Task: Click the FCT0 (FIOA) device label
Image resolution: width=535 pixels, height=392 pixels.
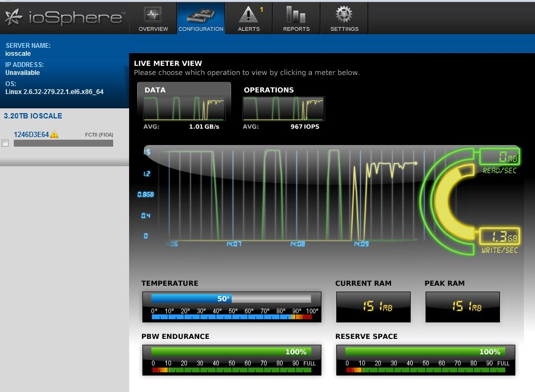Action: click(x=99, y=135)
